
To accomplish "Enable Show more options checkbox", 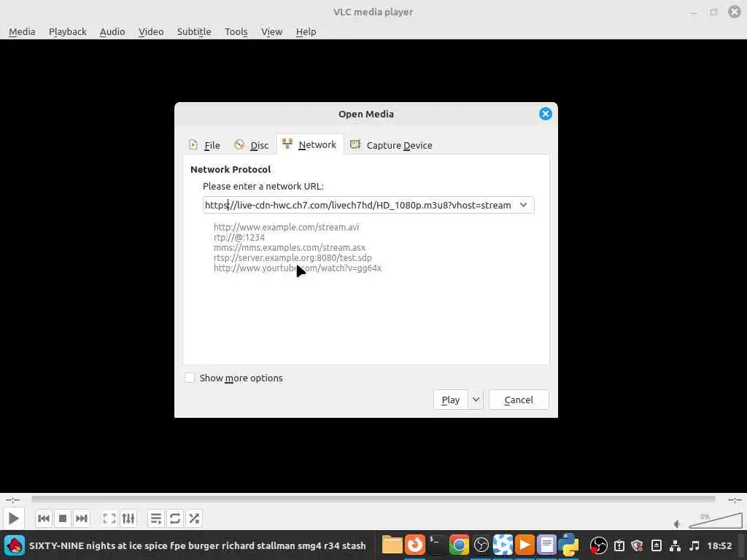I will 190,378.
